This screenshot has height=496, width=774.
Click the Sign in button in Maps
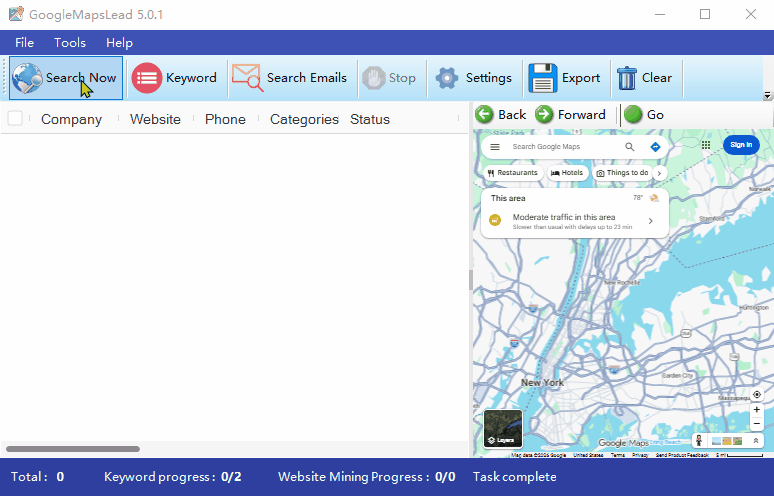741,145
